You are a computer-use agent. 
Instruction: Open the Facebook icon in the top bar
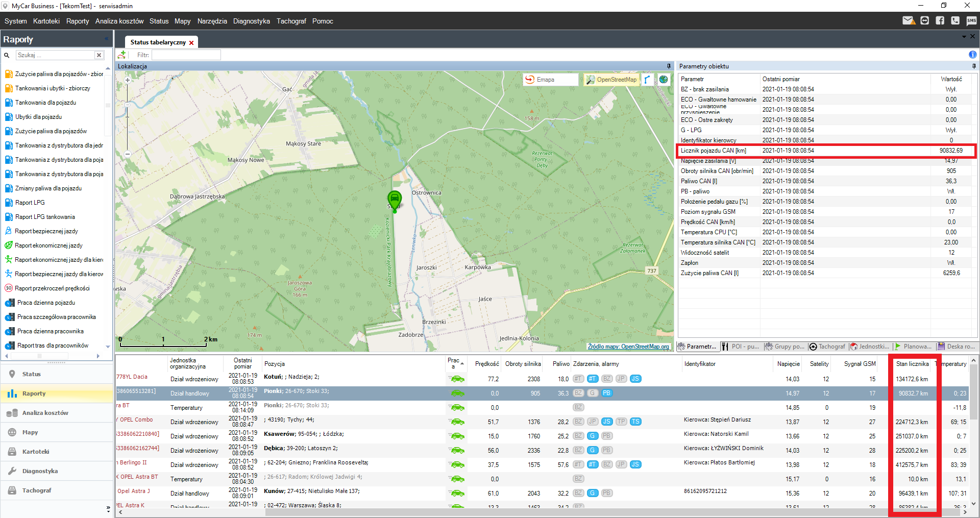[940, 21]
